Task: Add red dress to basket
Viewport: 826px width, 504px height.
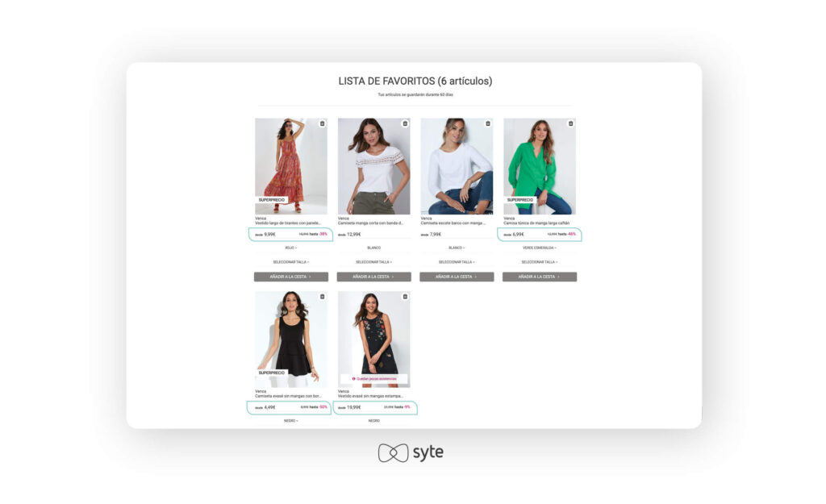Action: click(x=290, y=277)
